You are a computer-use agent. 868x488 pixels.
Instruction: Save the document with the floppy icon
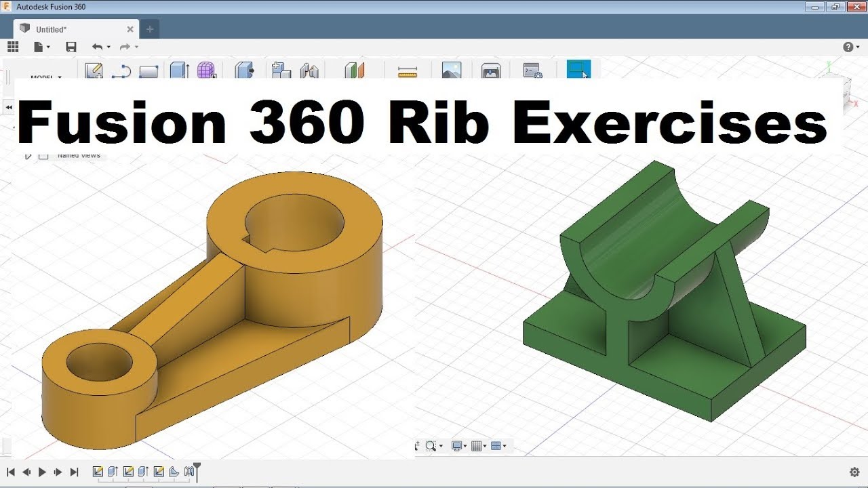point(71,47)
